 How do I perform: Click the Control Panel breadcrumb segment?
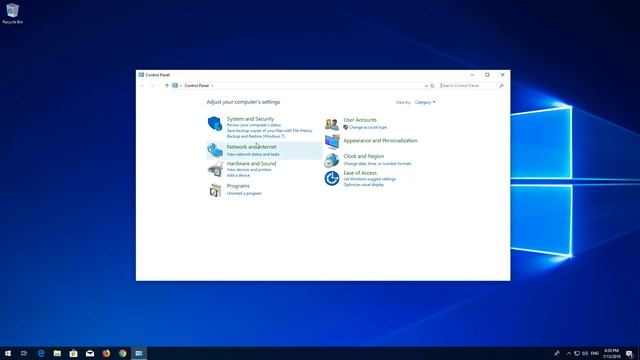(196, 86)
